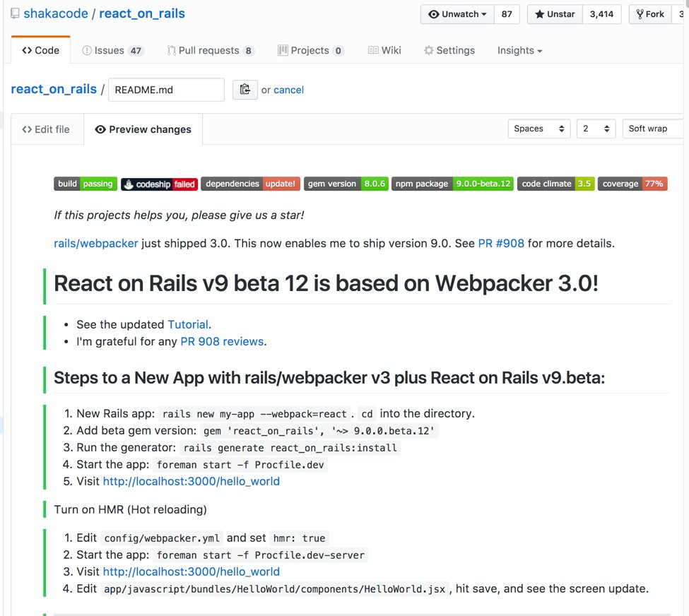Expand the Insights dropdown
The height and width of the screenshot is (616, 689).
pyautogui.click(x=520, y=51)
